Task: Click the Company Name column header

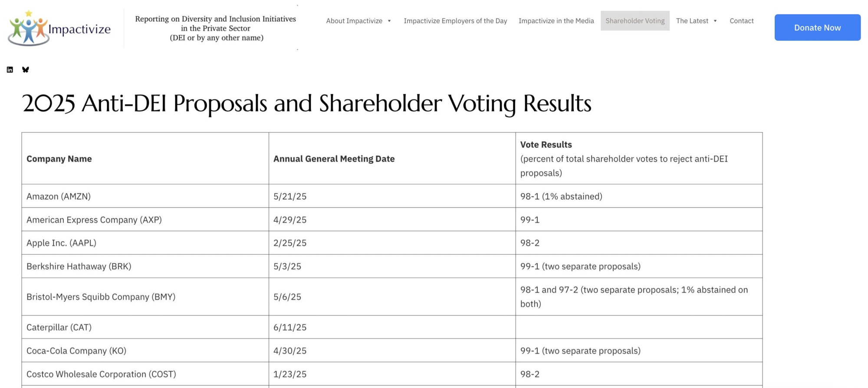Action: pos(59,159)
